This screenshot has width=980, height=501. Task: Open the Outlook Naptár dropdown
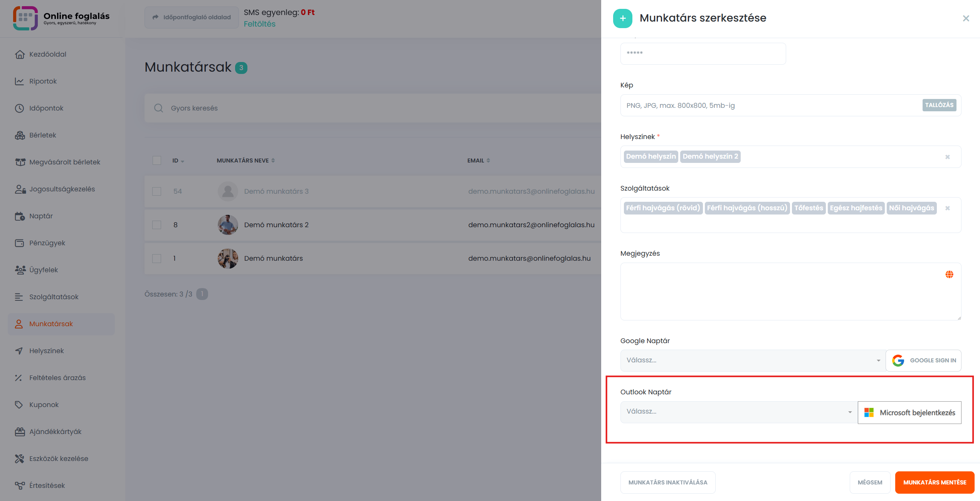738,412
